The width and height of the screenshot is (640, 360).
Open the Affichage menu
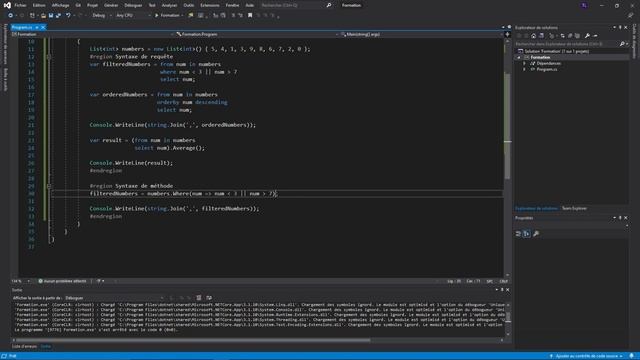pyautogui.click(x=60, y=5)
